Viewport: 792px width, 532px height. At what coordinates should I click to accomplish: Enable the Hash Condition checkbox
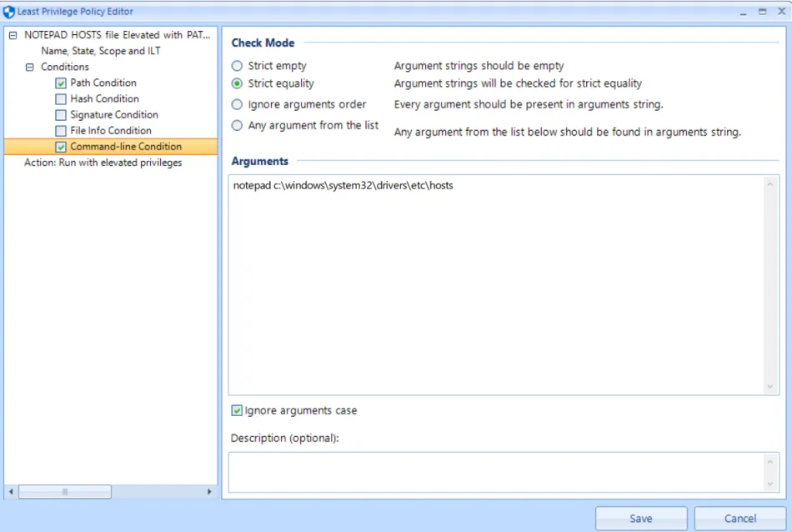pos(61,99)
